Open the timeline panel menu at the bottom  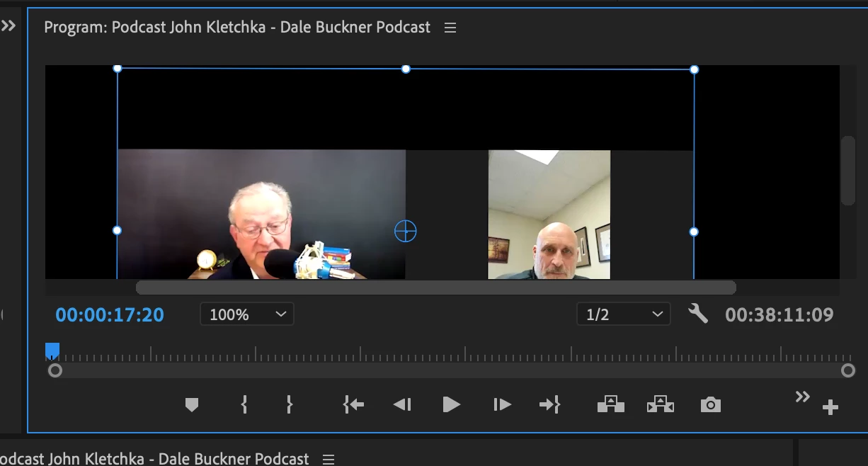[328, 459]
